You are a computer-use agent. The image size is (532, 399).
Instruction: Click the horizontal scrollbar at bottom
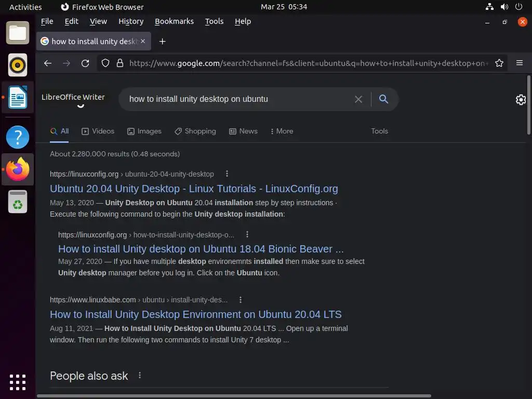coord(234,396)
